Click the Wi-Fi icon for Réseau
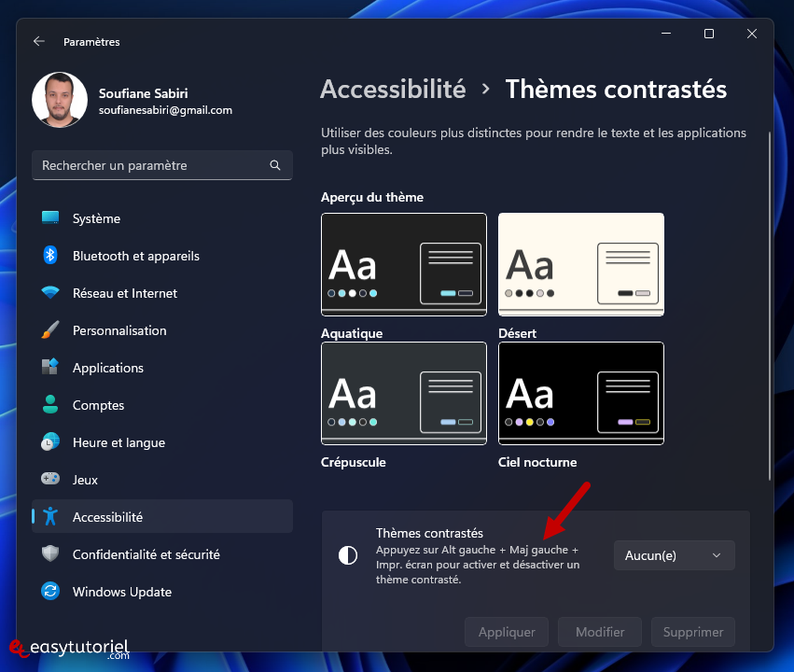Image resolution: width=794 pixels, height=672 pixels. 50,293
